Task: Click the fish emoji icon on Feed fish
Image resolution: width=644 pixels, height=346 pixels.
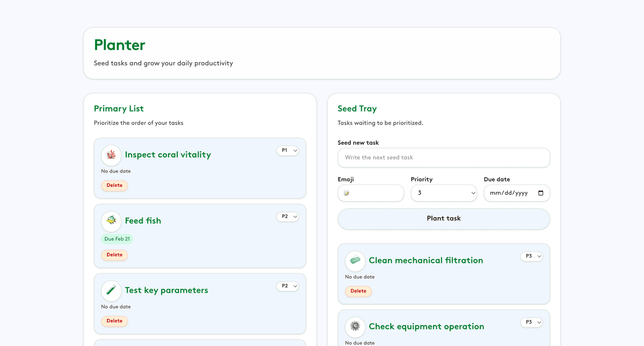Action: point(111,221)
